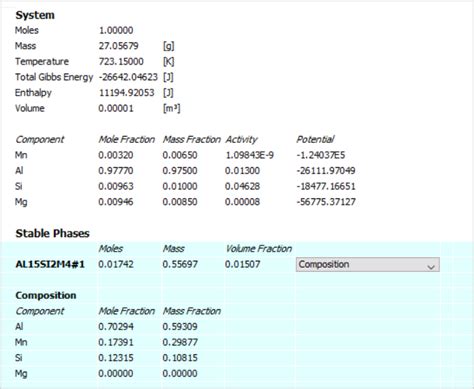Click the phase mass value 0.55697

point(180,264)
